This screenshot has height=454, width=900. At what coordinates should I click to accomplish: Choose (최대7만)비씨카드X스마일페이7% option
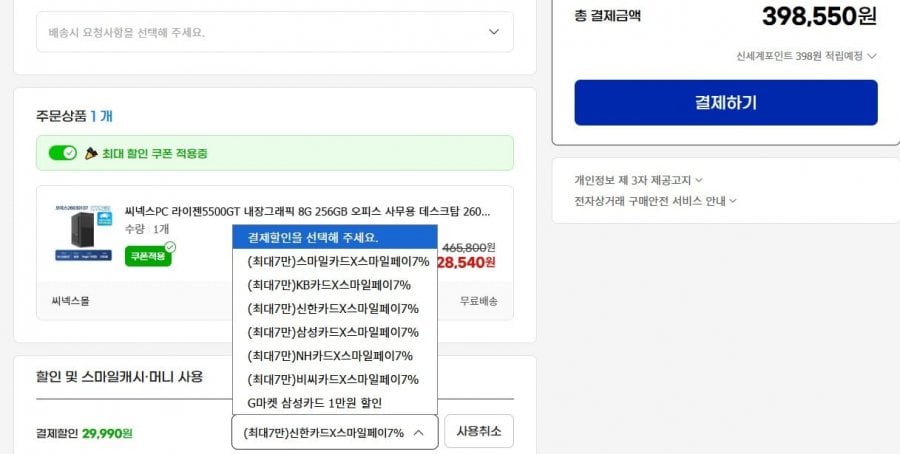334,379
